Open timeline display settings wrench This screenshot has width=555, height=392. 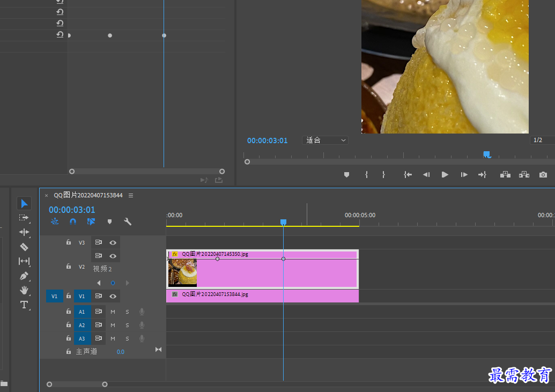[x=128, y=221]
